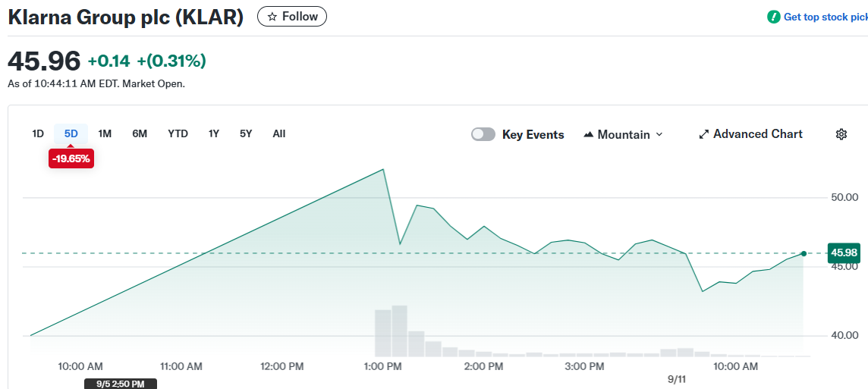Click the tallest volume bar near 1:00 PM
This screenshot has height=389, width=868.
tap(399, 331)
